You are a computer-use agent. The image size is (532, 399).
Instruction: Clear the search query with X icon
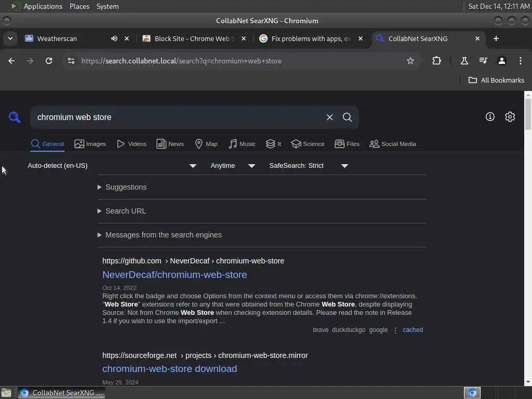(x=329, y=117)
